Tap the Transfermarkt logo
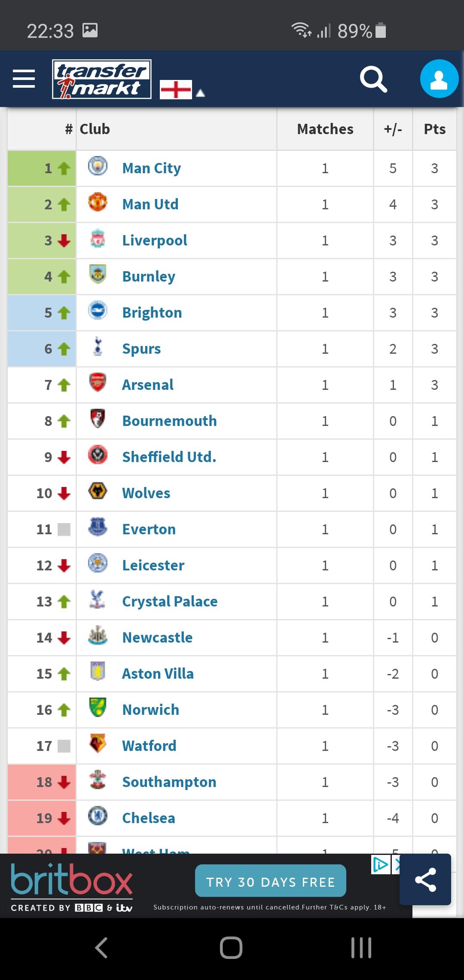 tap(102, 79)
